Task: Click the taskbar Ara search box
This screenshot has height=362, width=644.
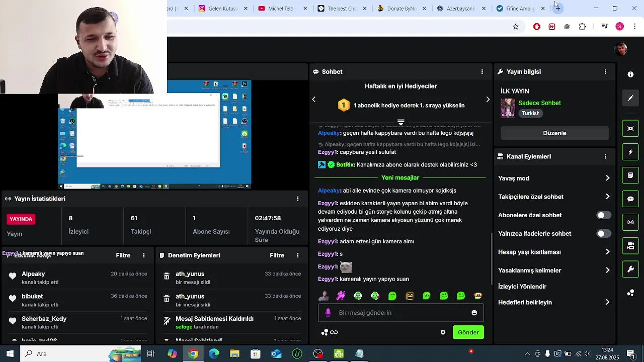Action: coord(80,354)
